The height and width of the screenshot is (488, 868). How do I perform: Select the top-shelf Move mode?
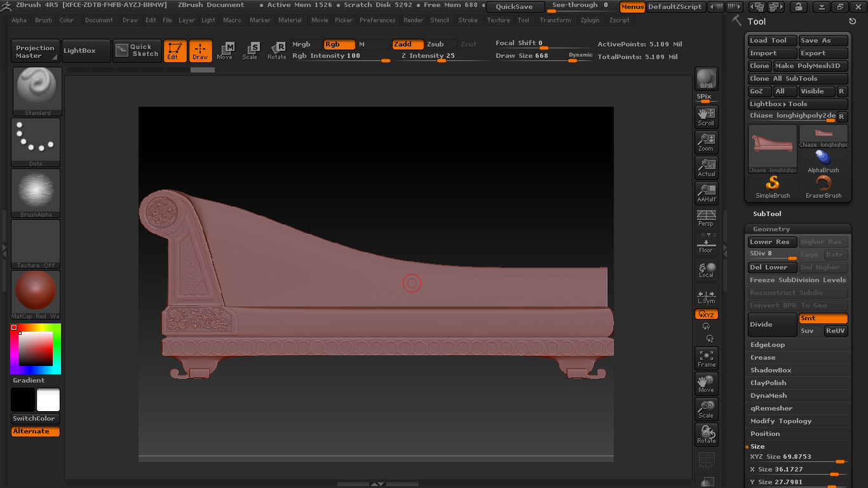[226, 51]
